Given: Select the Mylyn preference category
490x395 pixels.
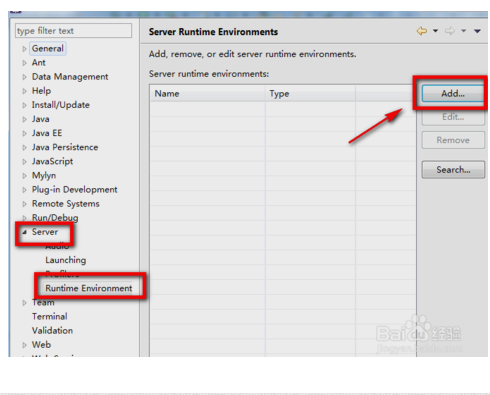Looking at the screenshot, I should tap(44, 176).
